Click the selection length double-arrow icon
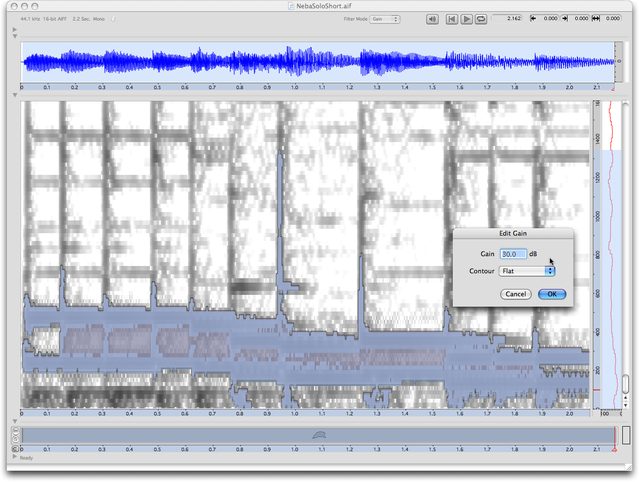This screenshot has width=639, height=482. pos(596,19)
